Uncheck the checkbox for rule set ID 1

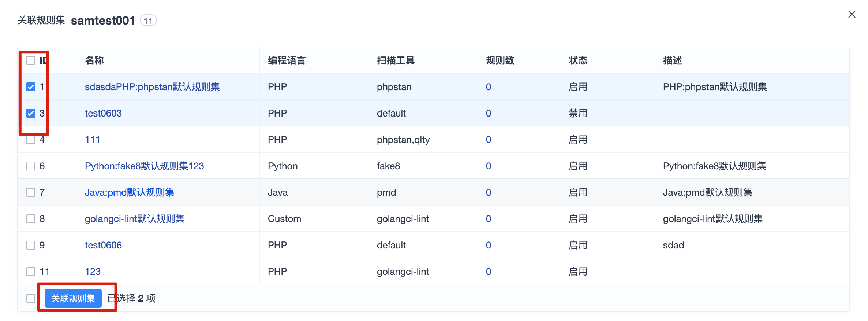pyautogui.click(x=31, y=87)
